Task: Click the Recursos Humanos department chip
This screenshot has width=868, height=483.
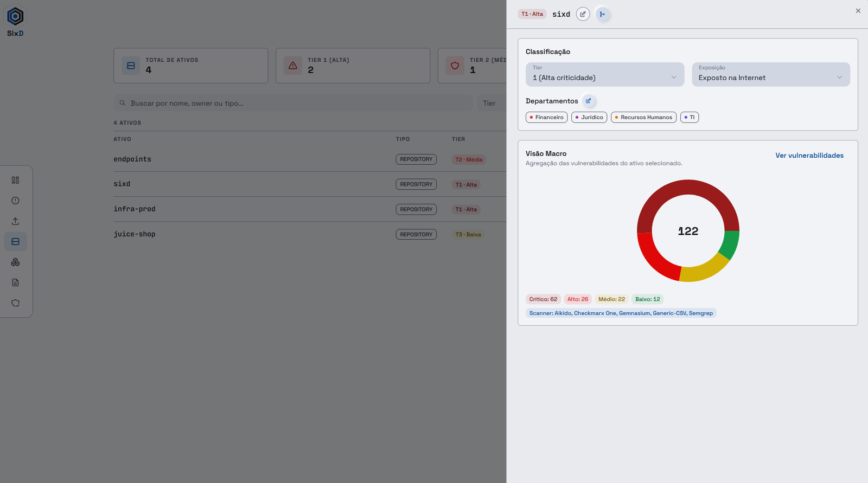Action: coord(643,117)
